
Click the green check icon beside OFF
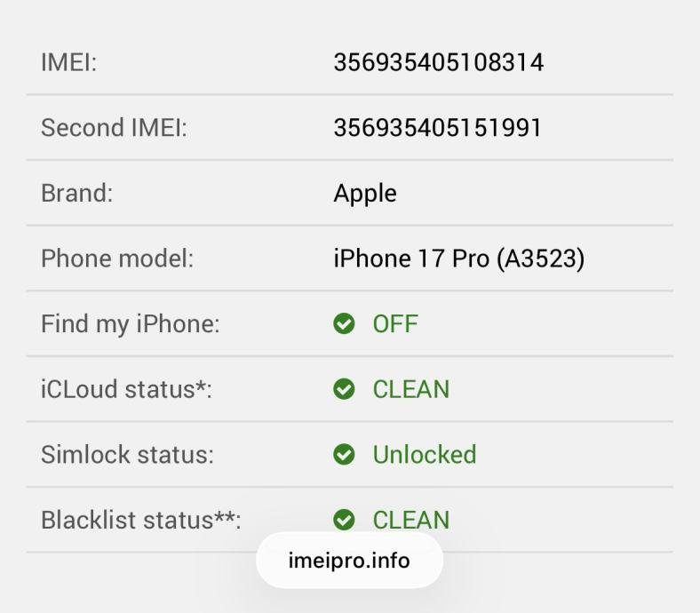(x=344, y=324)
